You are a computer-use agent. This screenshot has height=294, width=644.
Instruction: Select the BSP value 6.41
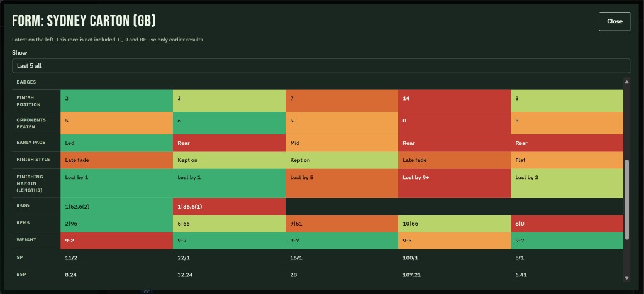coord(521,275)
